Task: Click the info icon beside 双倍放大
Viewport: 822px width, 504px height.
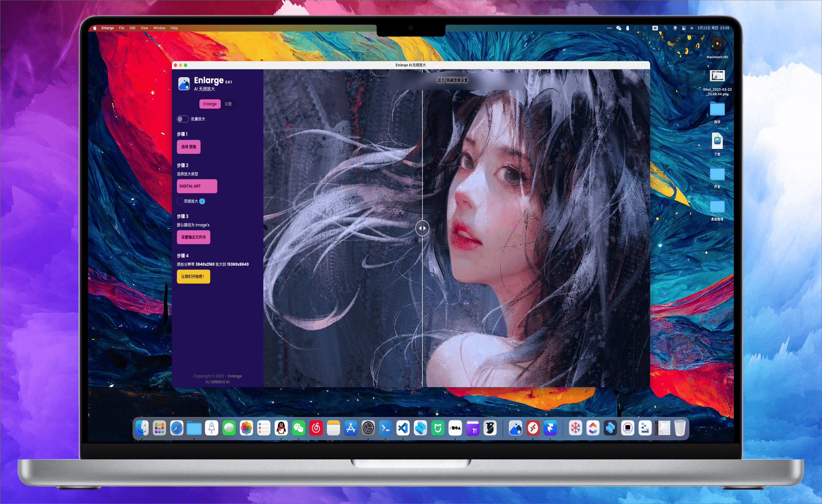Action: point(202,201)
